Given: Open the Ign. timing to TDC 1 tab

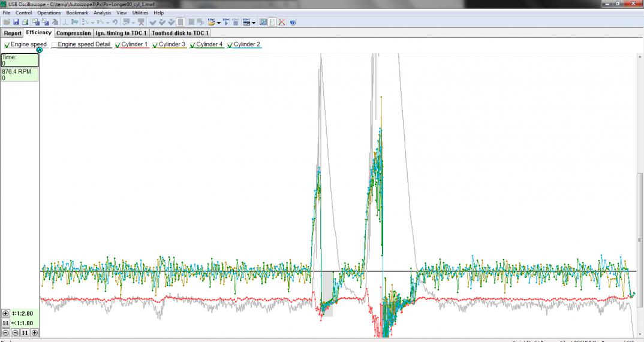Looking at the screenshot, I should coord(121,33).
